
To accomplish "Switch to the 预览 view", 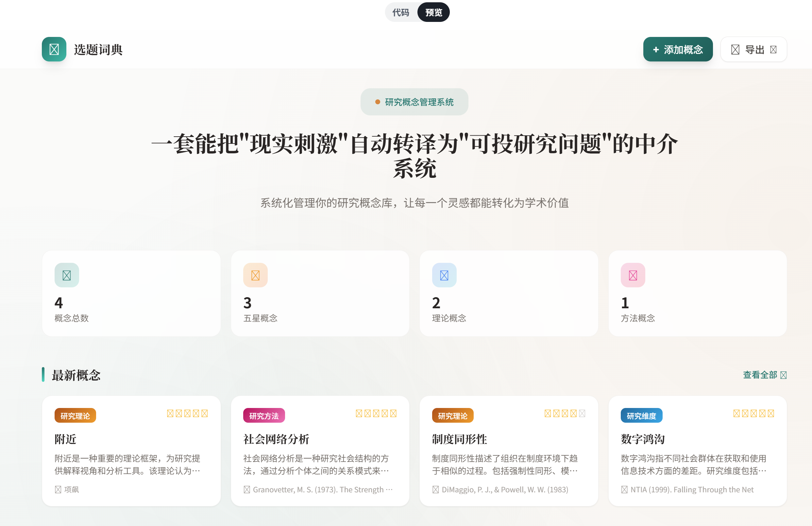I will [433, 13].
